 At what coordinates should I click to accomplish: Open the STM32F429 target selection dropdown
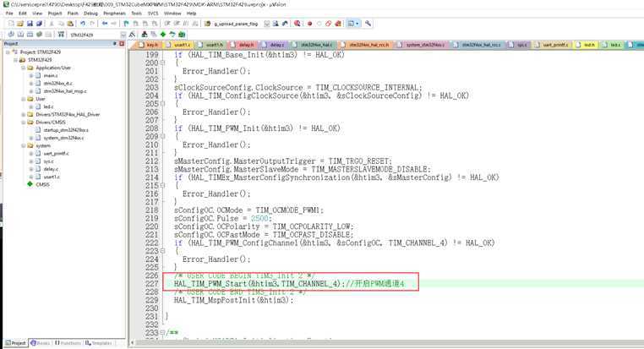pyautogui.click(x=123, y=35)
